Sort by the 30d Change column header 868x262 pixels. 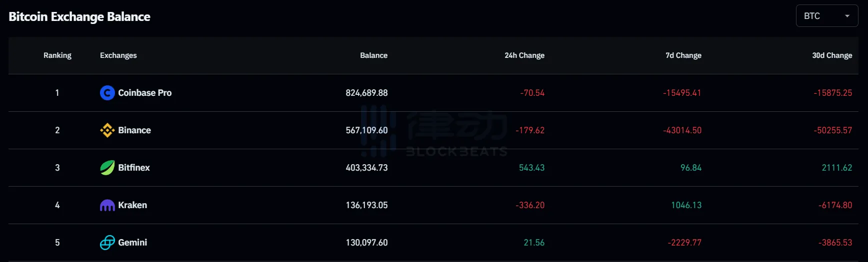(x=832, y=55)
